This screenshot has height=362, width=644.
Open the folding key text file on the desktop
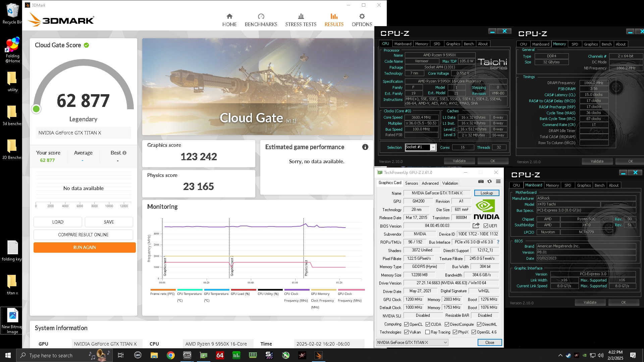[x=12, y=251]
